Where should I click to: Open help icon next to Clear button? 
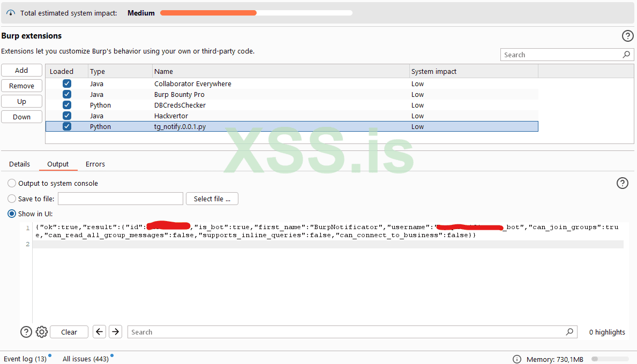point(26,332)
